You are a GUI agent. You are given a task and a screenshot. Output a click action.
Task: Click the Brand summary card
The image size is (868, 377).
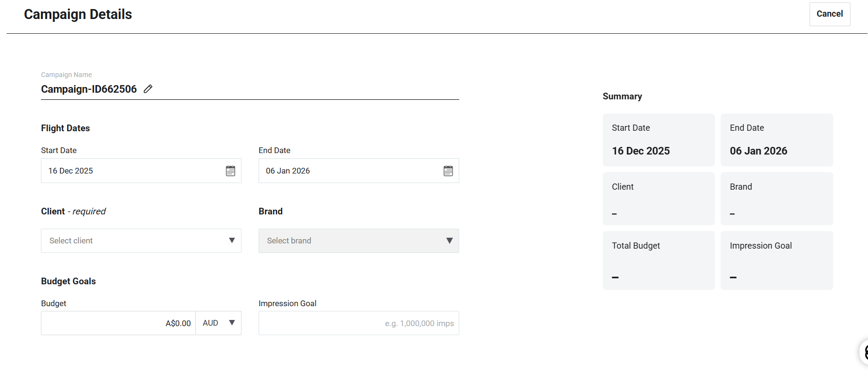click(x=777, y=199)
